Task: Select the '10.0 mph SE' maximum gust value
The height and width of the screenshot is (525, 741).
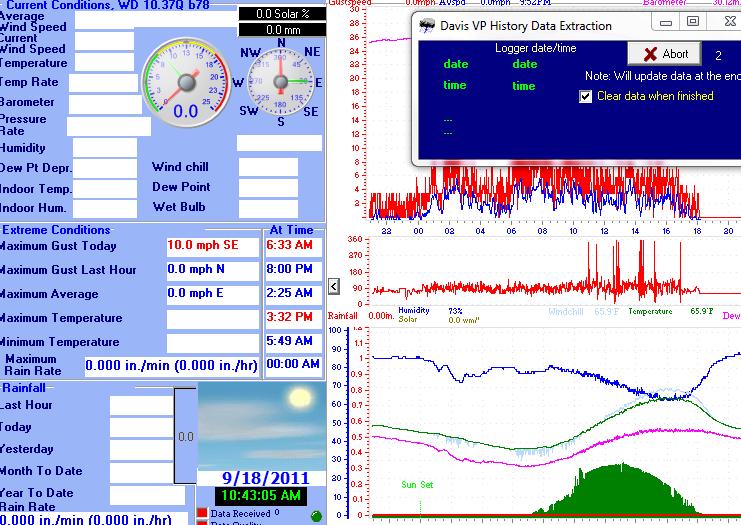Action: [213, 245]
